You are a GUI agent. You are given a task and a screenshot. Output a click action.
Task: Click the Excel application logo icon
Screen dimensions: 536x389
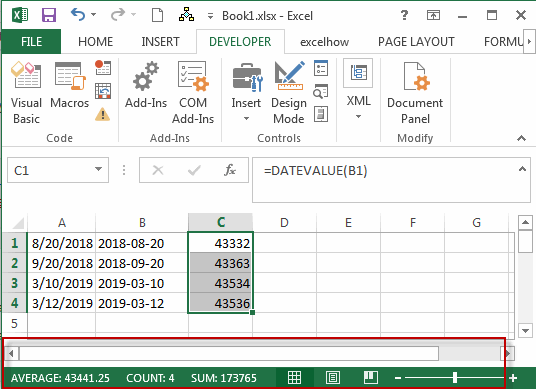pyautogui.click(x=20, y=15)
